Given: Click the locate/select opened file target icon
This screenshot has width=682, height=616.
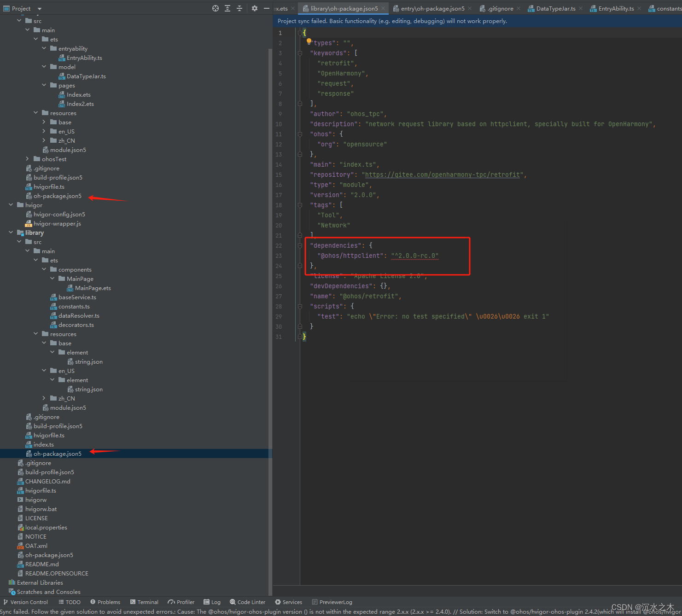Looking at the screenshot, I should (216, 8).
